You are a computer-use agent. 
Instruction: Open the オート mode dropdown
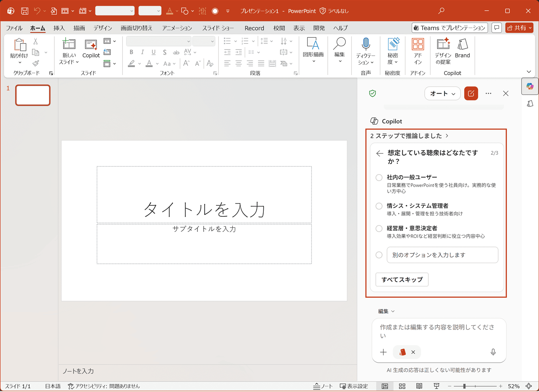point(442,94)
